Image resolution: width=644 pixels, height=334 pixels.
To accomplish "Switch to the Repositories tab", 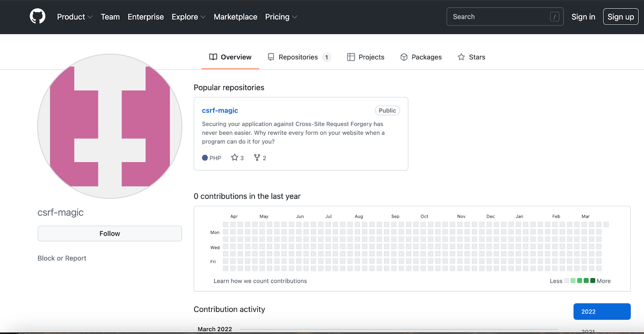I will click(299, 57).
